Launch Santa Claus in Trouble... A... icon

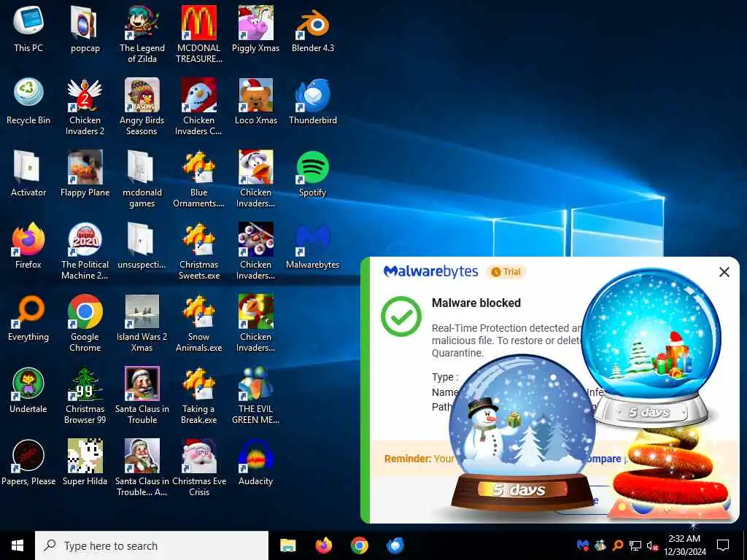[142, 468]
